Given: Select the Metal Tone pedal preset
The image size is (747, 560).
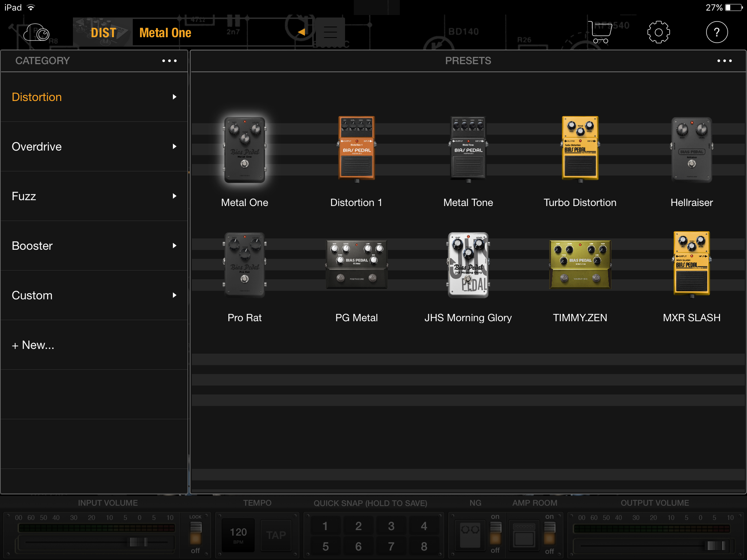Looking at the screenshot, I should pos(468,149).
